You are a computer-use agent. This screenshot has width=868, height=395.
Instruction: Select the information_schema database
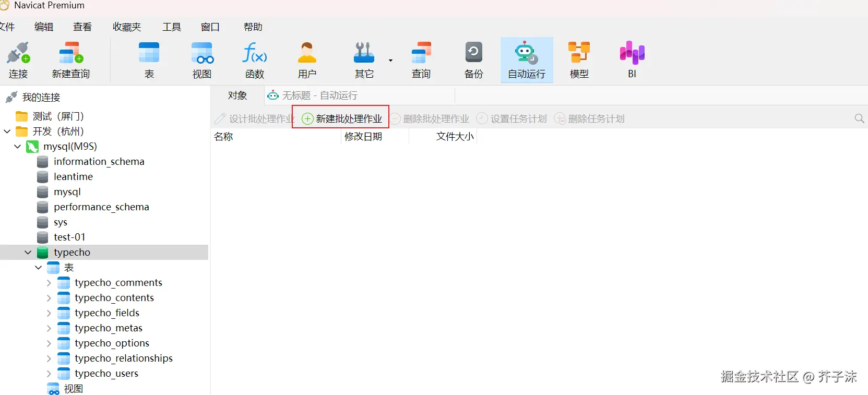[99, 162]
